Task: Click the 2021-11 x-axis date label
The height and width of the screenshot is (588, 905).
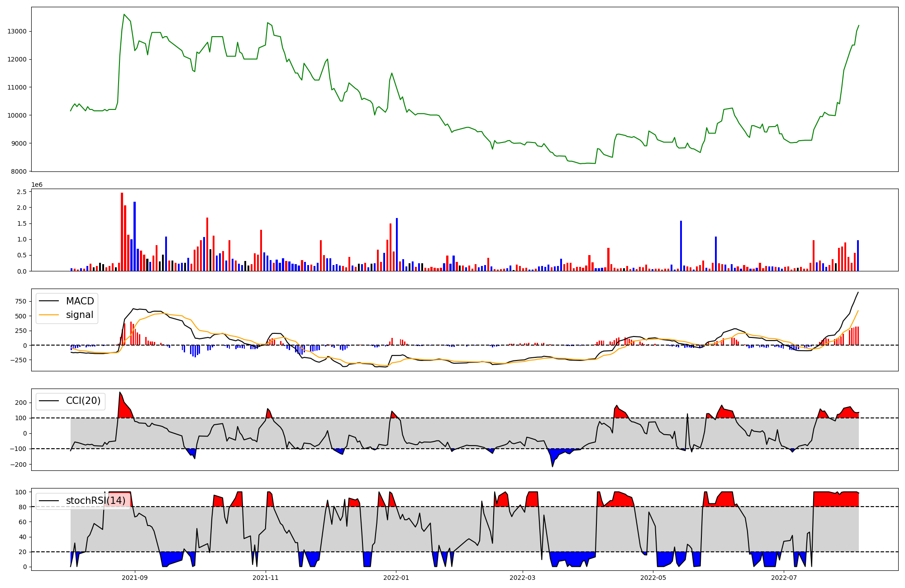Action: [x=266, y=578]
